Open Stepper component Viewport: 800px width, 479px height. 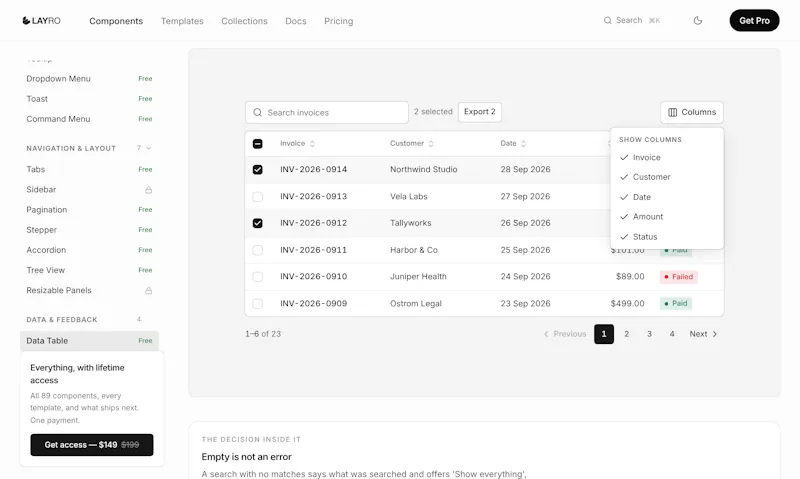pyautogui.click(x=89, y=230)
